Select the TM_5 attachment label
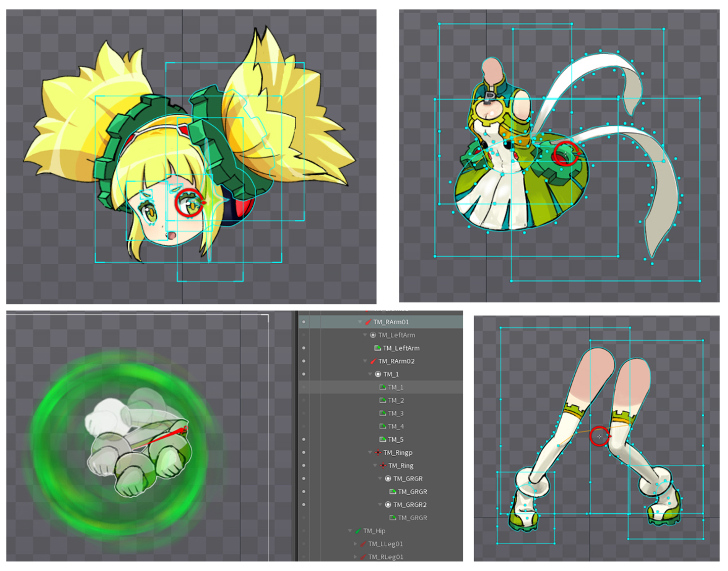Image resolution: width=728 pixels, height=571 pixels. tap(396, 440)
